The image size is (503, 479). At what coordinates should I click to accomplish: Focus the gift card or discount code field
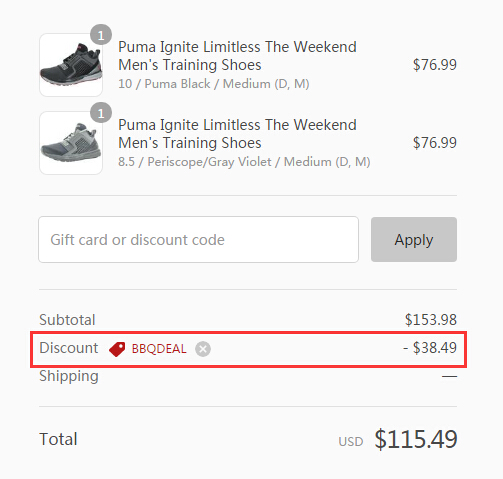[198, 240]
